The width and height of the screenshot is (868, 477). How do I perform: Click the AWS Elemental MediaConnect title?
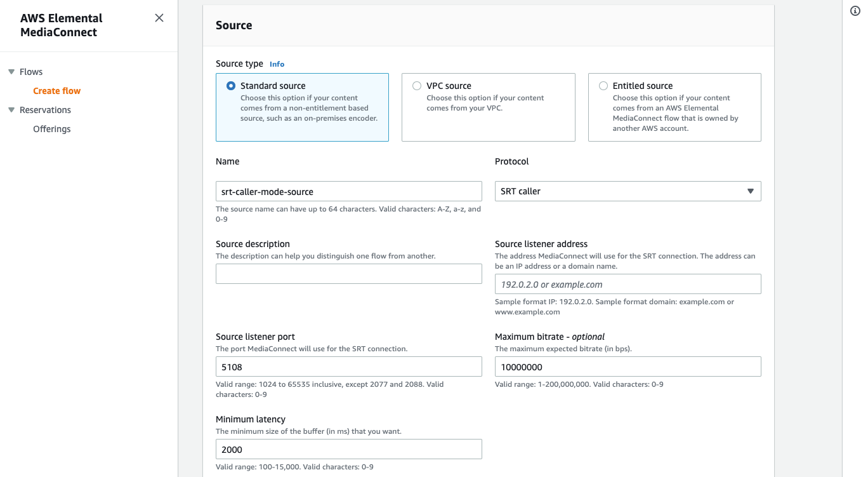[x=61, y=25]
